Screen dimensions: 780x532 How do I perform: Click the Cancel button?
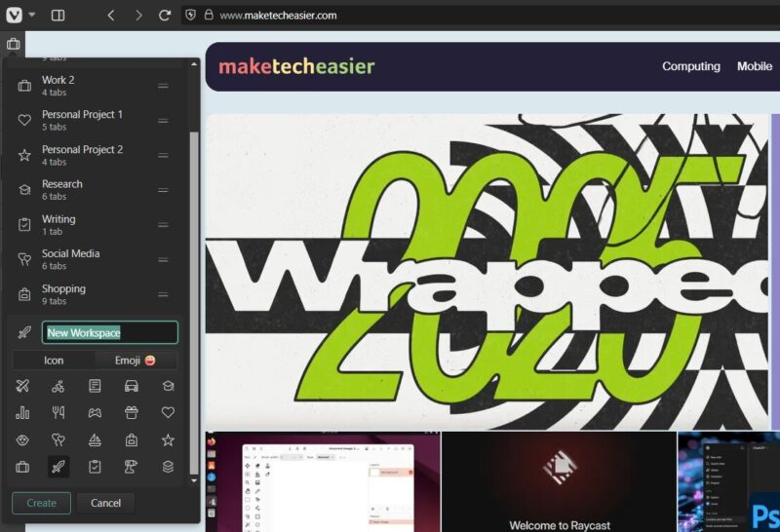pos(105,503)
